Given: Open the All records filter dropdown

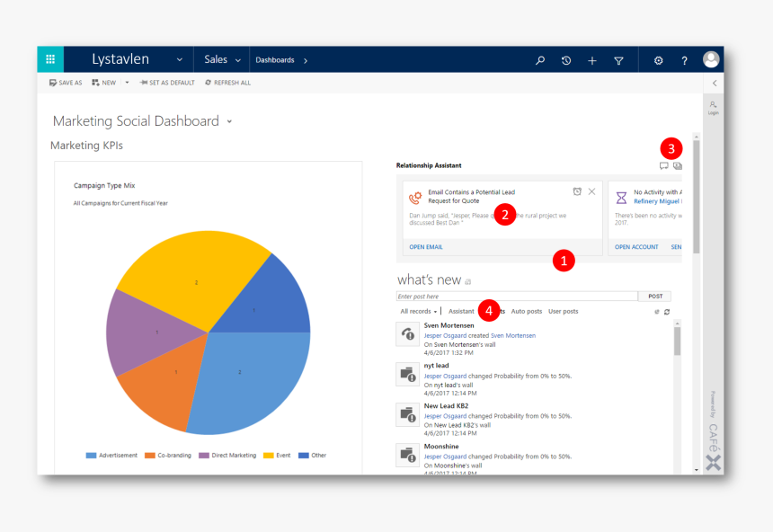Looking at the screenshot, I should tap(419, 312).
